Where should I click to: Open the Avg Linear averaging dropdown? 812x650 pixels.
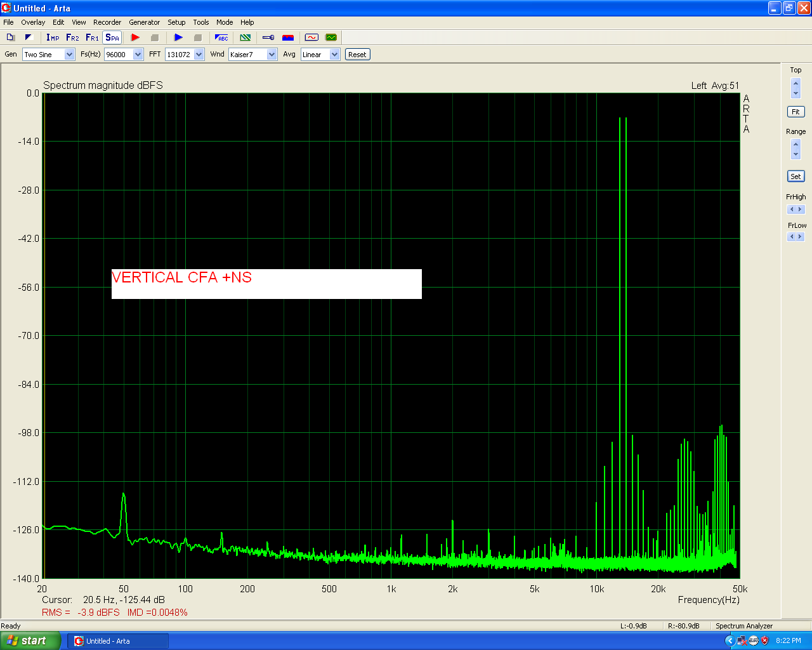335,55
